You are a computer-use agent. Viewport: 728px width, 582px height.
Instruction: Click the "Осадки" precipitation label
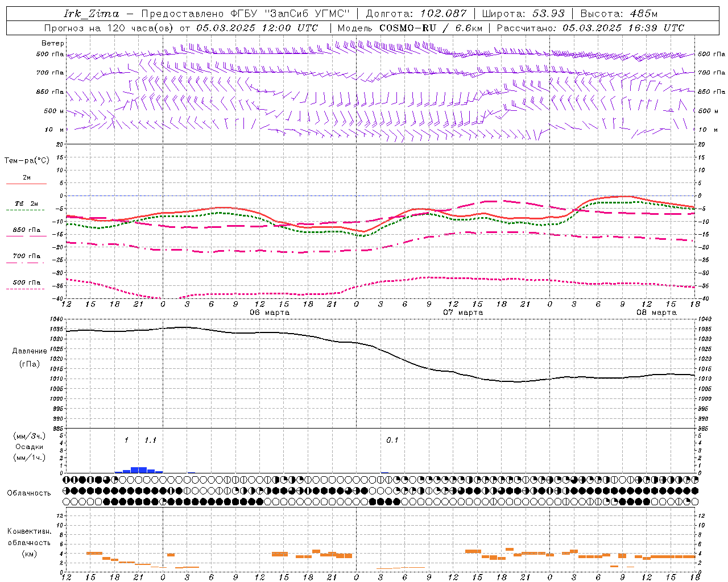[x=30, y=447]
